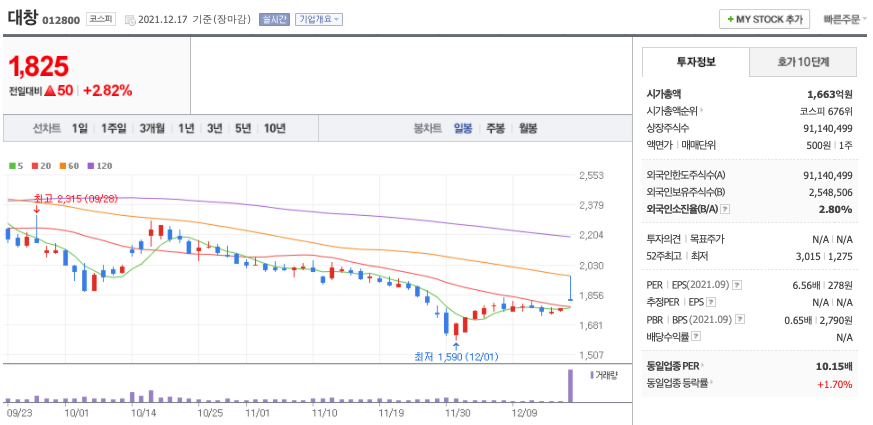Click the help icon beside 외국인소진율(B/A)
The width and height of the screenshot is (873, 425).
coord(725,209)
